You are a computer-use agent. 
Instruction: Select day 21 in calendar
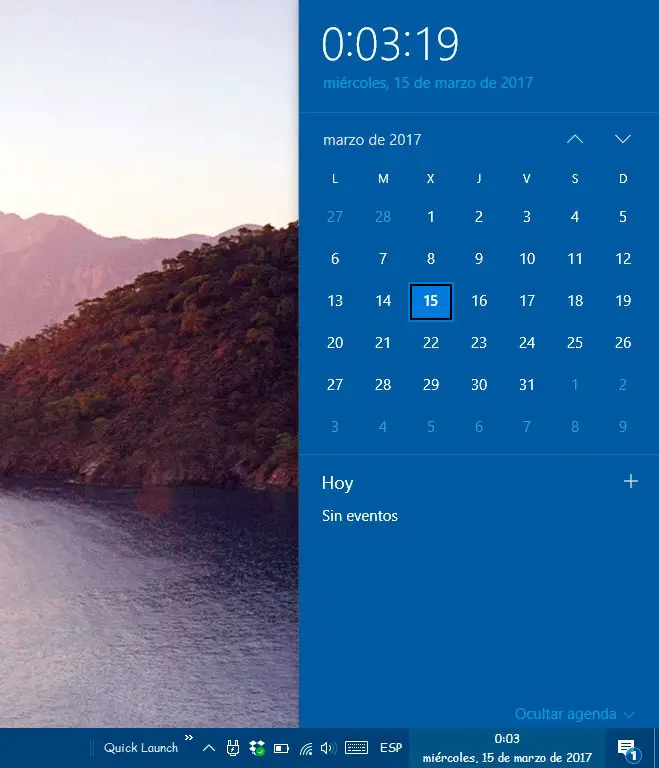(x=383, y=343)
